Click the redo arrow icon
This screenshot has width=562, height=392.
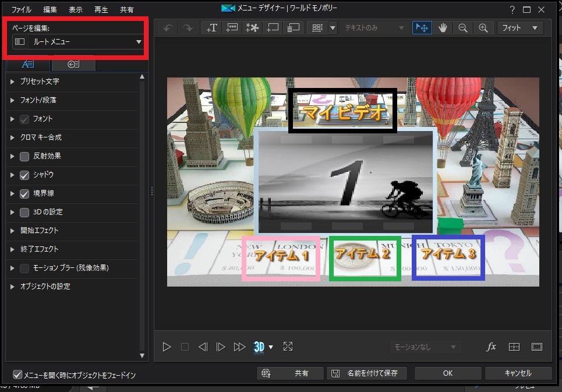coord(188,28)
